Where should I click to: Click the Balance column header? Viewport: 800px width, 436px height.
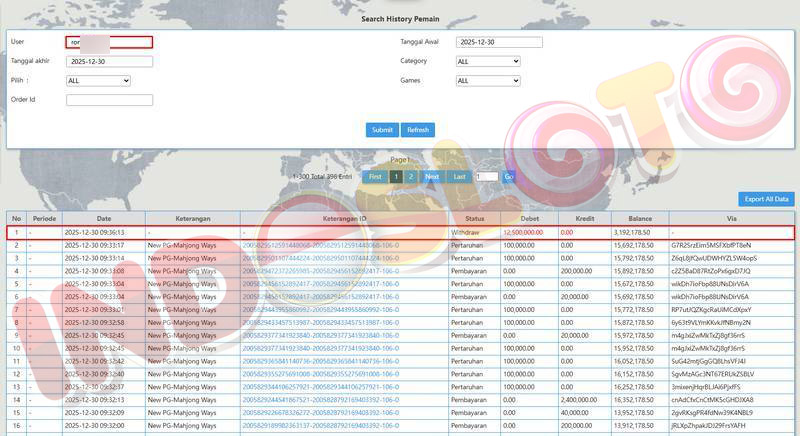(x=640, y=218)
